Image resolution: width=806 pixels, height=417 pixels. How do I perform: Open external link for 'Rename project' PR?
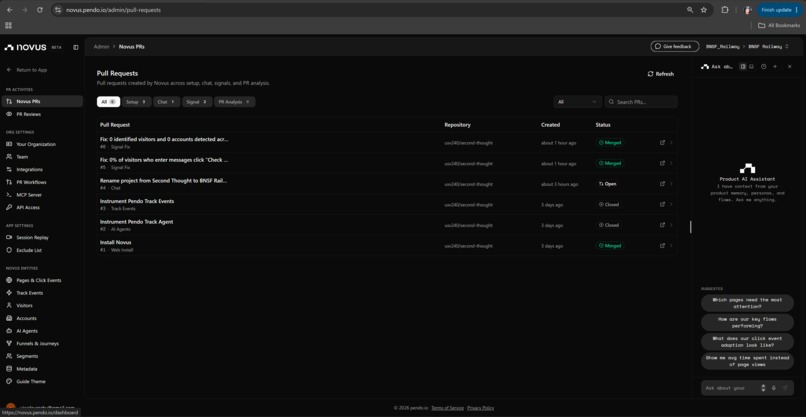click(662, 184)
